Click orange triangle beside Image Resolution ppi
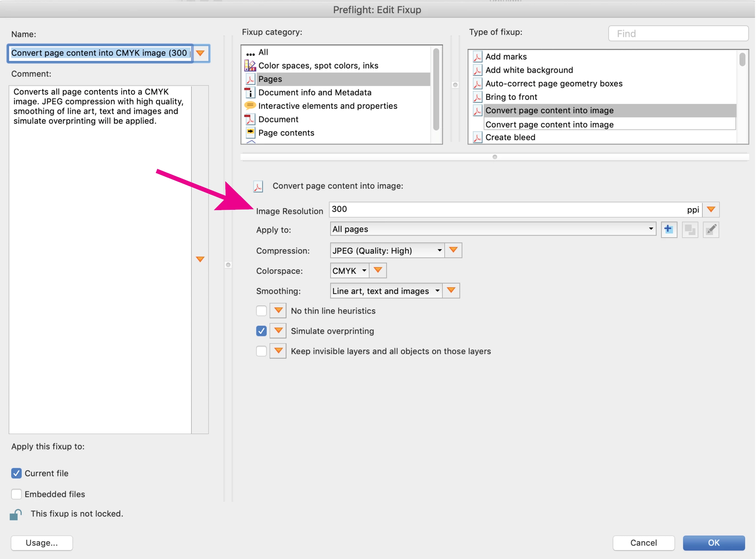 tap(711, 210)
